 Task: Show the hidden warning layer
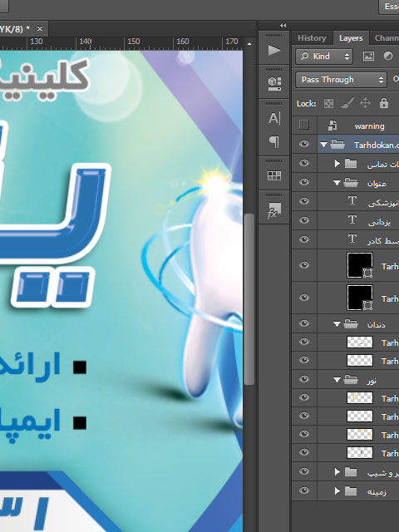304,126
